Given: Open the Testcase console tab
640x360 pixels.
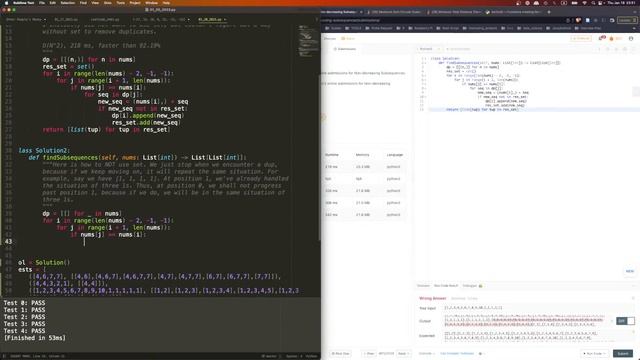Looking at the screenshot, I should coord(423,286).
